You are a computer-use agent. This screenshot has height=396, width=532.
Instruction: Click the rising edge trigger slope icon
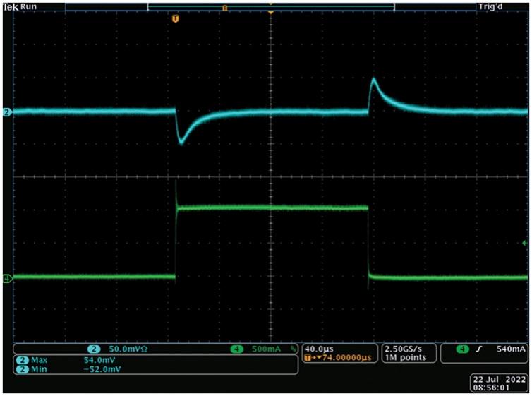pyautogui.click(x=478, y=349)
